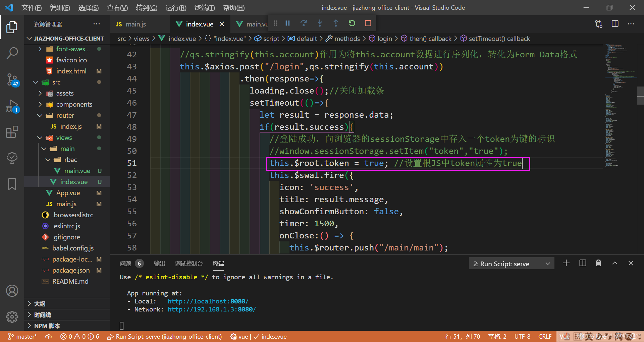
Task: Click the debug Step Over button
Action: point(304,23)
